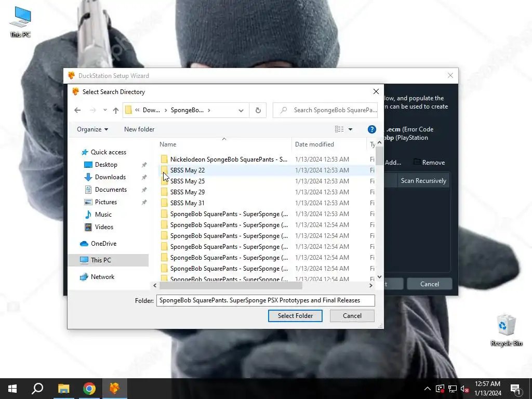
Task: Open the recent locations dropdown arrow
Action: pyautogui.click(x=105, y=110)
